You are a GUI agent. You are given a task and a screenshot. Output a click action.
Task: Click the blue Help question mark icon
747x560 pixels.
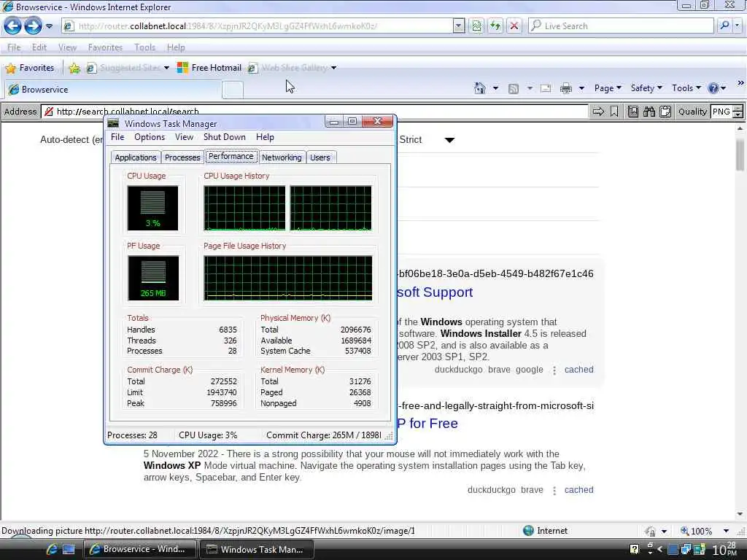[x=713, y=88]
